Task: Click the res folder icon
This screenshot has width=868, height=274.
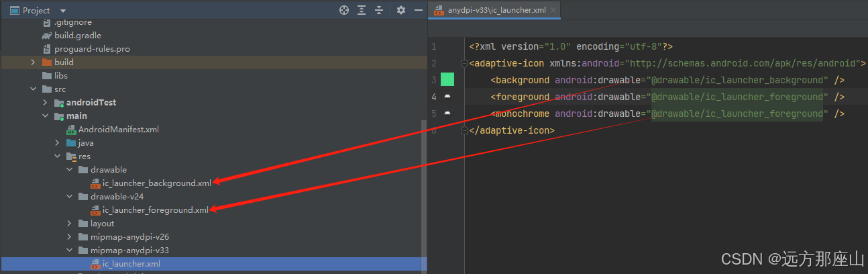Action: (71, 156)
